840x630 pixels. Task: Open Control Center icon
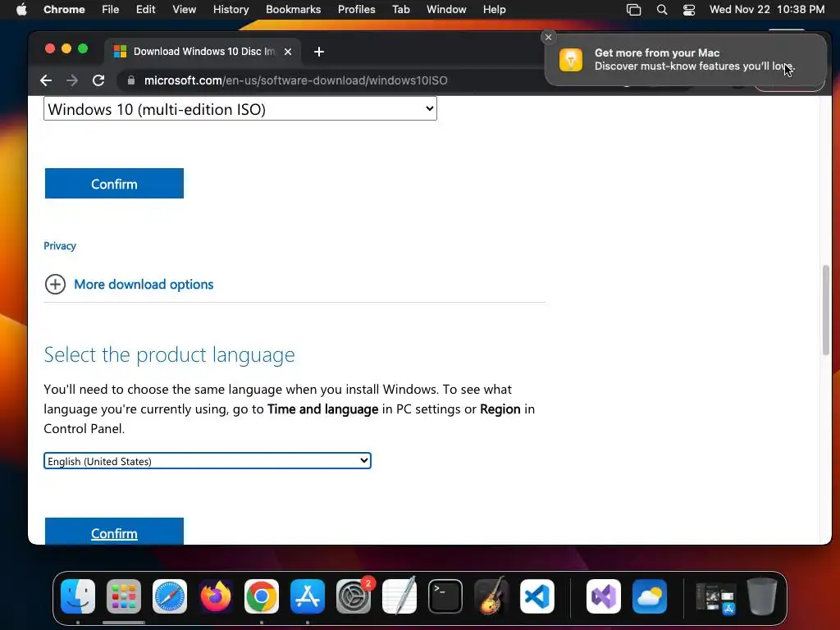click(689, 10)
